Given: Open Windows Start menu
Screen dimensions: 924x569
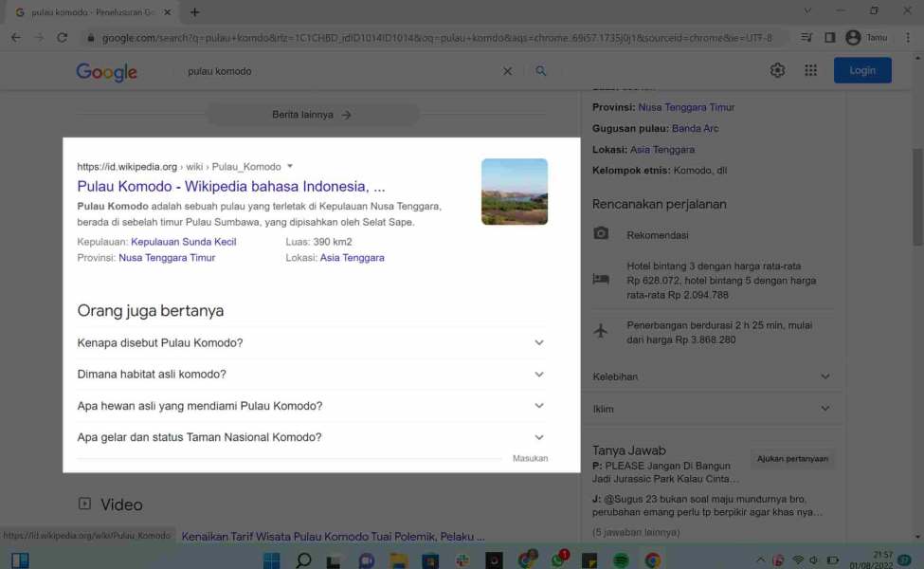Looking at the screenshot, I should 272,560.
